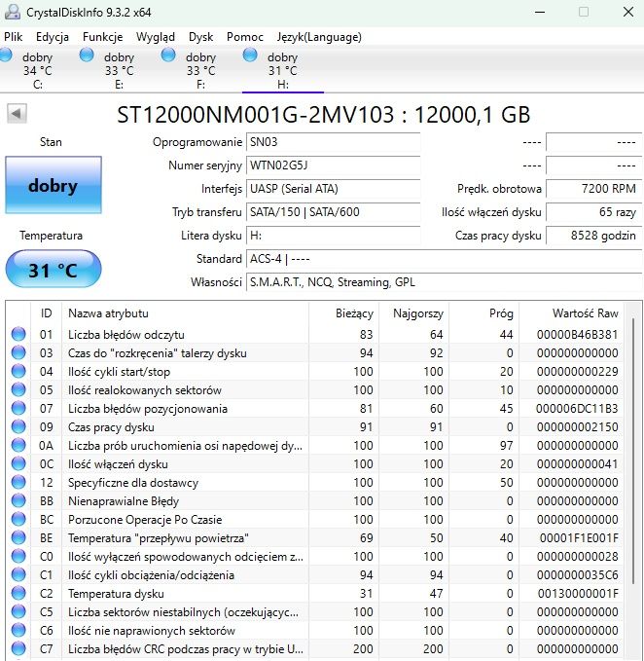The width and height of the screenshot is (644, 661).
Task: Click status orb for attribute 03 row
Action: tap(18, 352)
